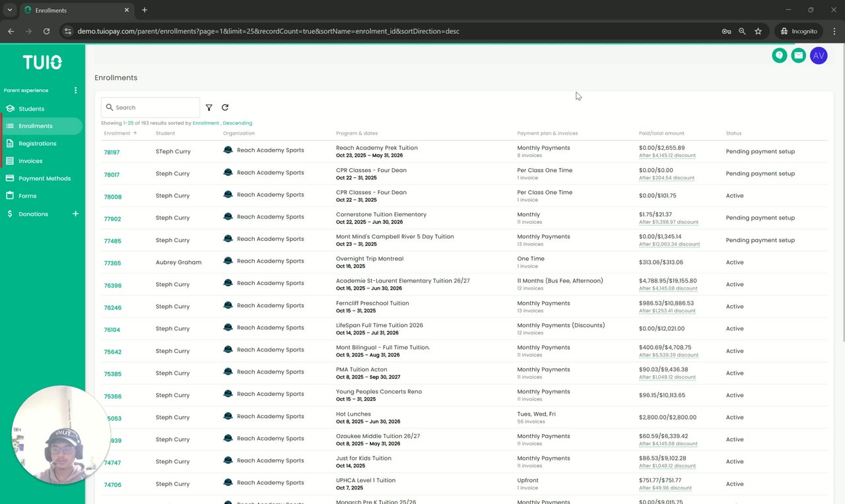Open the browser zoom magnifier icon
This screenshot has height=504, width=845.
742,31
